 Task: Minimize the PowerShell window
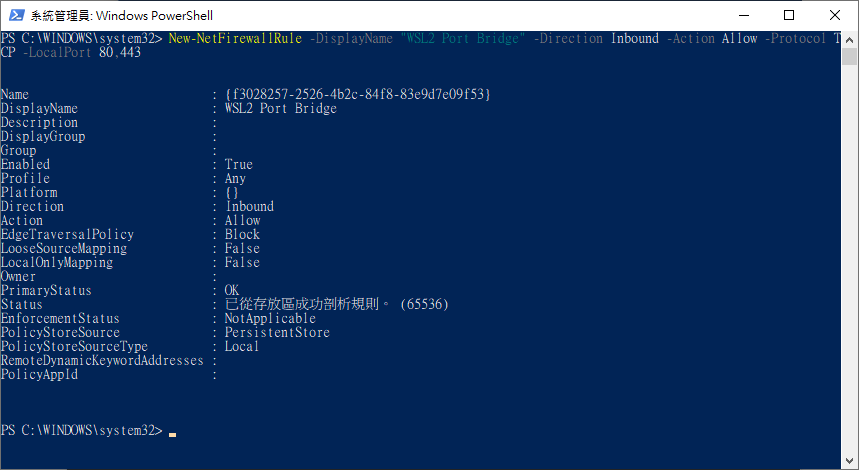(743, 15)
